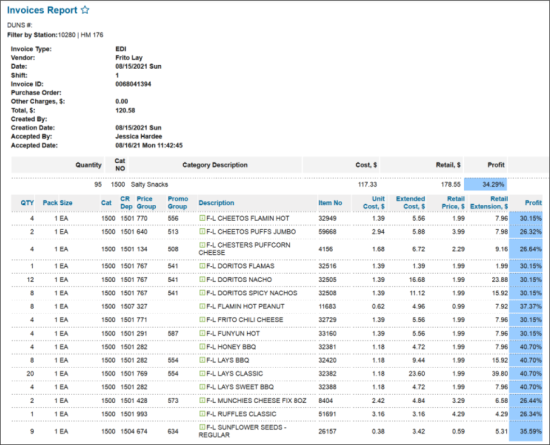This screenshot has width=550, height=445.
Task: Sort by Retail Extension column header
Action: pyautogui.click(x=489, y=203)
